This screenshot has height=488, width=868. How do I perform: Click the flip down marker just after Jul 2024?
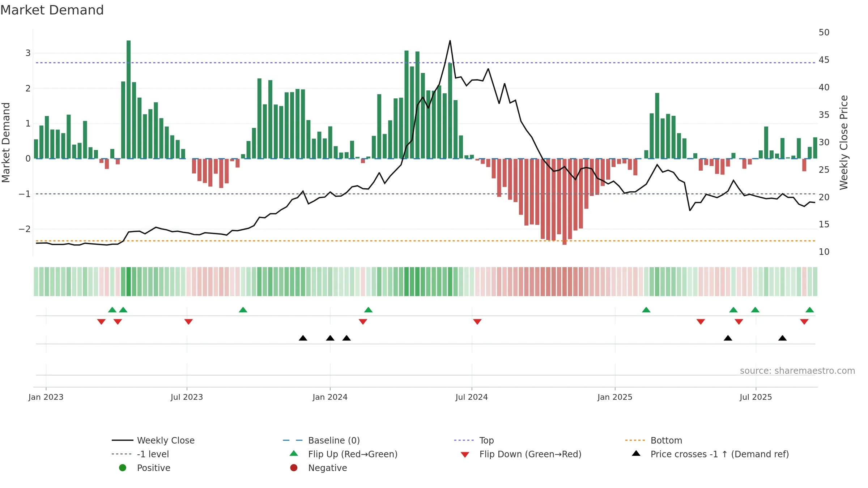[477, 322]
